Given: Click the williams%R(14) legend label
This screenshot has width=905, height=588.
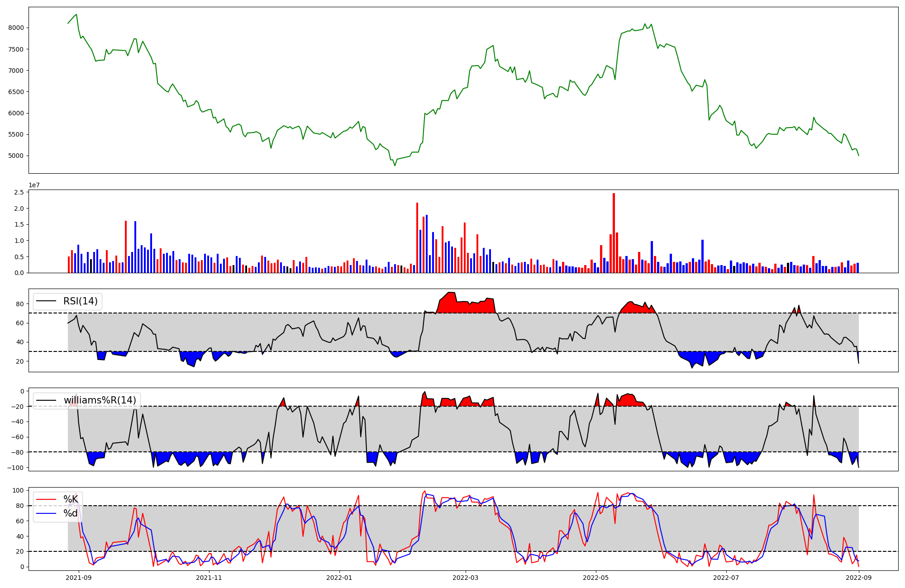Looking at the screenshot, I should (100, 400).
